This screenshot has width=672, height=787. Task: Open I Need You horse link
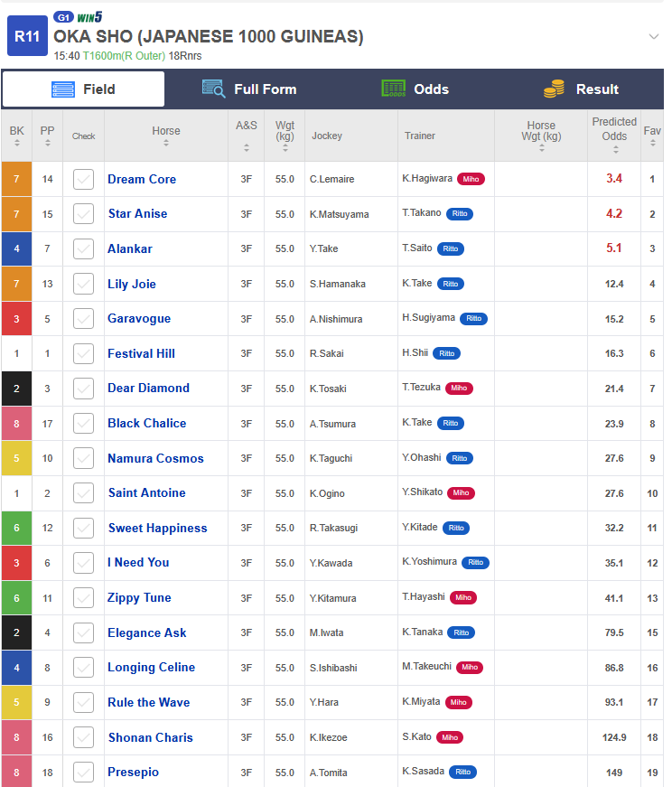138,563
